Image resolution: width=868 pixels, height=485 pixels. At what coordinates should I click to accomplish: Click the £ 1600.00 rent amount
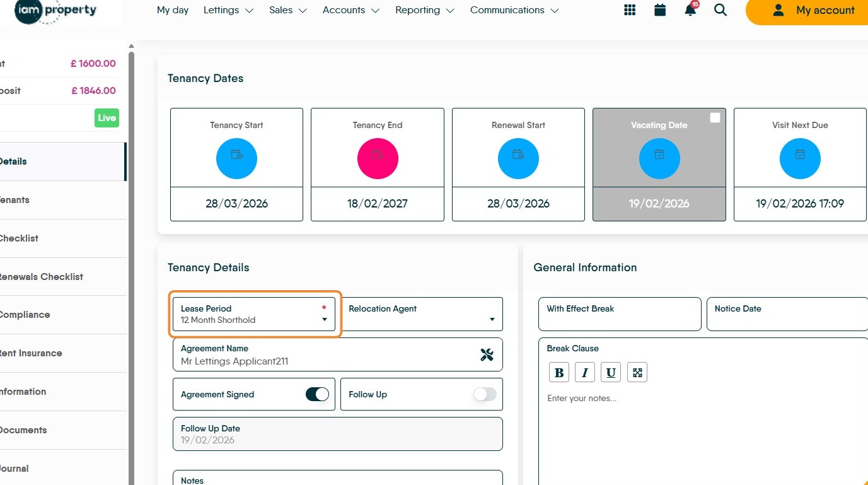click(x=93, y=64)
